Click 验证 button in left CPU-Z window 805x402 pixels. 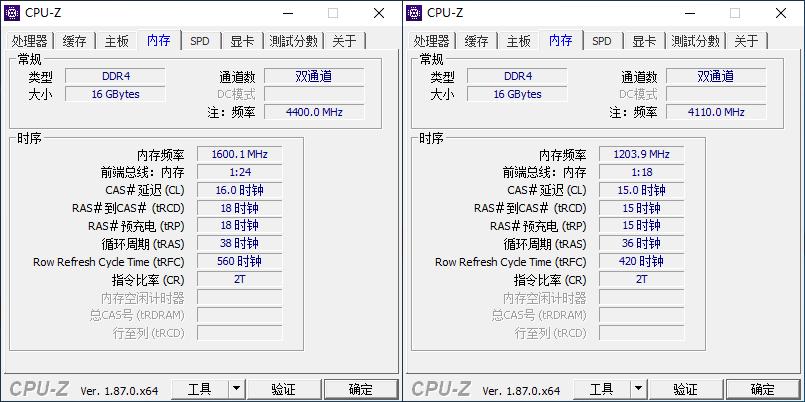pos(284,389)
